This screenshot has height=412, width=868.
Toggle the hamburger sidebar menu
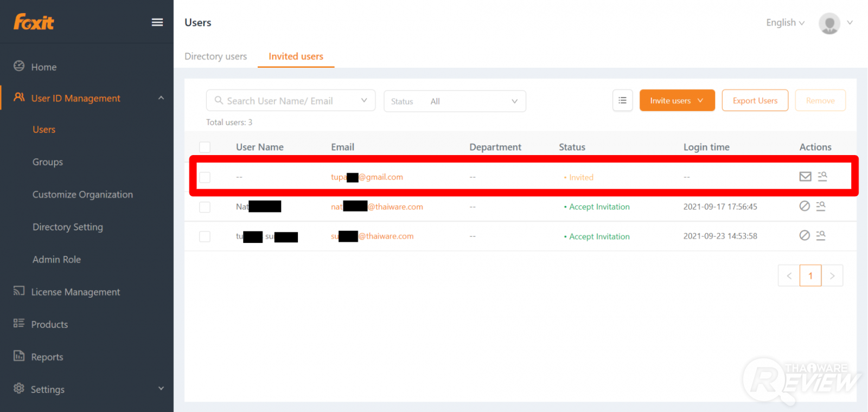click(x=157, y=22)
